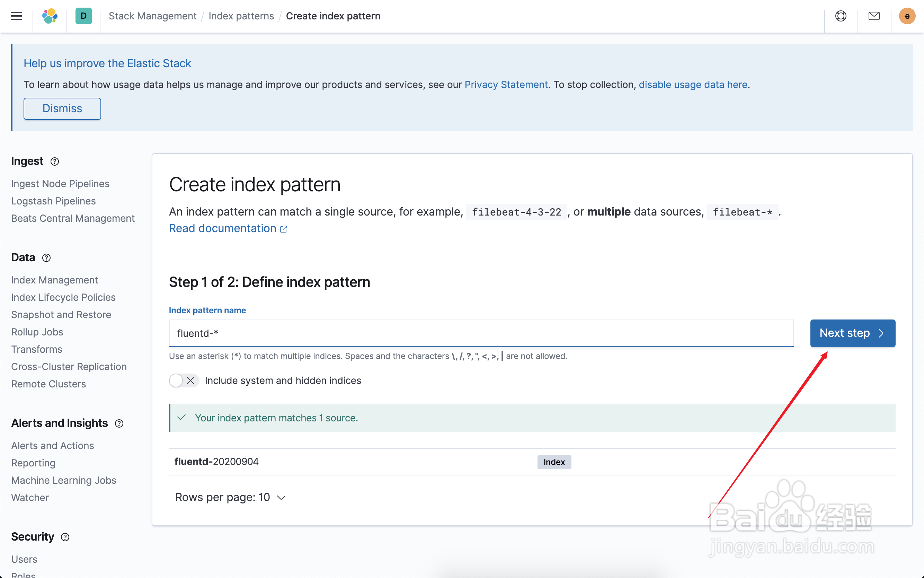Open Remote Clusters
Image resolution: width=924 pixels, height=578 pixels.
[x=48, y=384]
